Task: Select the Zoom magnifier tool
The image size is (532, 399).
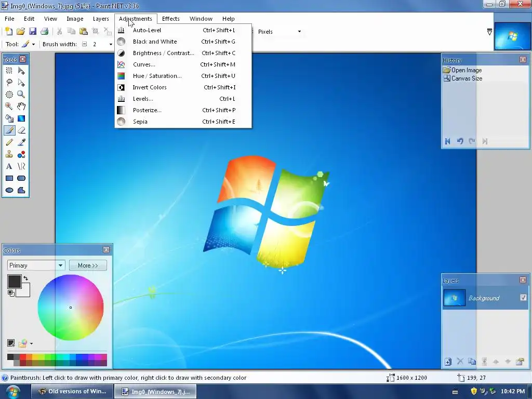Action: point(21,95)
